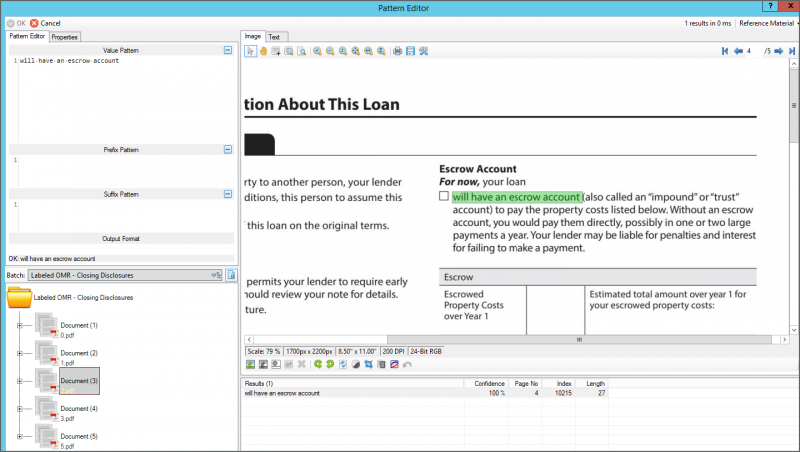Open the batch browse icon next to dropdown
The height and width of the screenshot is (452, 800).
[231, 275]
